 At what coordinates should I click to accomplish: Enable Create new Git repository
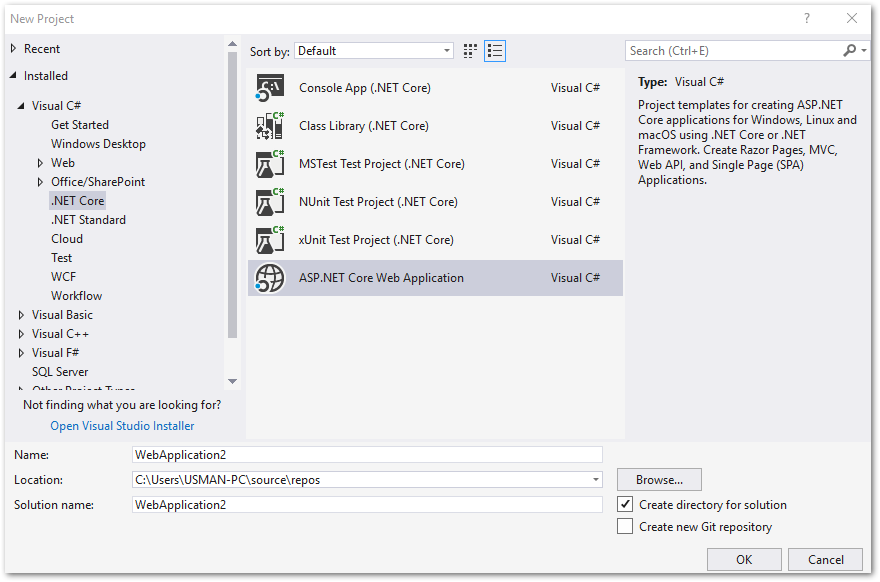(x=626, y=526)
